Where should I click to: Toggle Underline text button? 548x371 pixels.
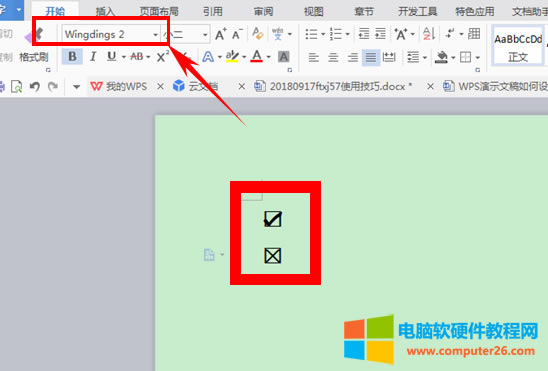(111, 56)
